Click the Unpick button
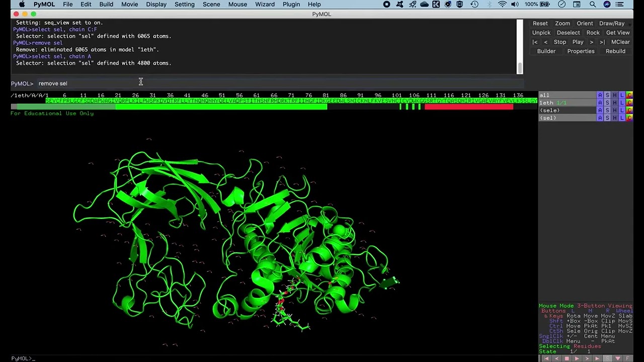This screenshot has height=362, width=644. click(x=541, y=33)
